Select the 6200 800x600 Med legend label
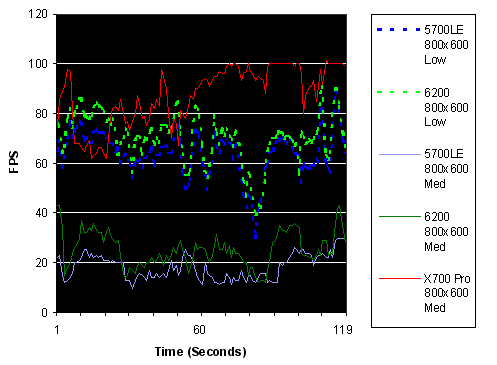The width and height of the screenshot is (497, 365). (x=446, y=231)
